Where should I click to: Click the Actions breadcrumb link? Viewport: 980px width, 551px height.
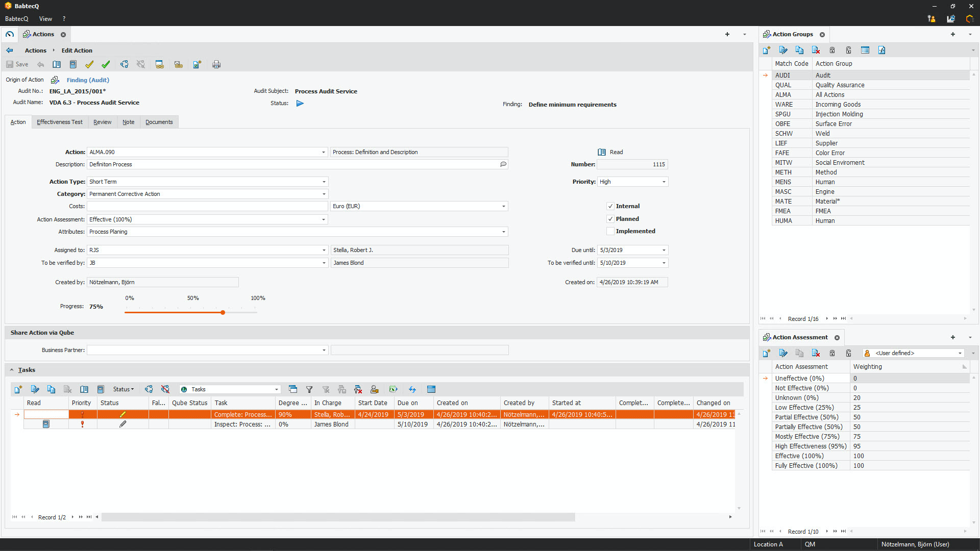point(36,51)
